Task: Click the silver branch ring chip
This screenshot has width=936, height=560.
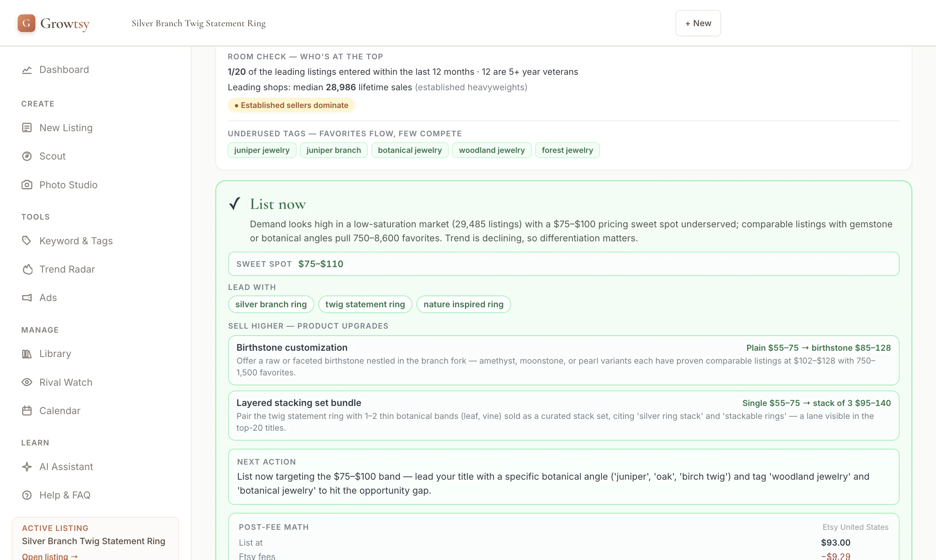Action: coord(271,304)
